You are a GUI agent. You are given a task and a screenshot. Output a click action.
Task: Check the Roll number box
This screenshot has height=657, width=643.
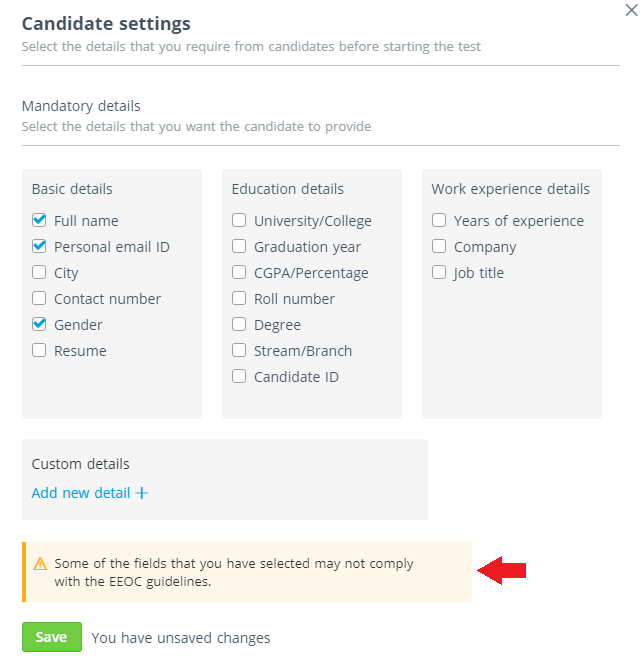point(239,298)
